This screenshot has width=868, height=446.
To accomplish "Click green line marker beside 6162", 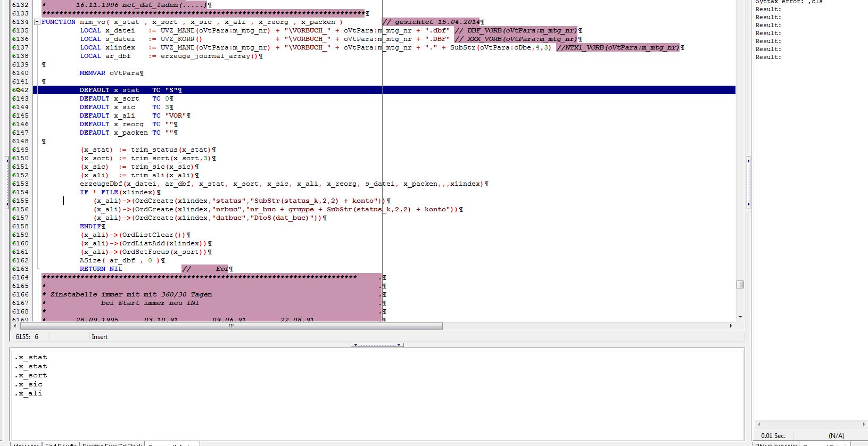I will pos(13,260).
